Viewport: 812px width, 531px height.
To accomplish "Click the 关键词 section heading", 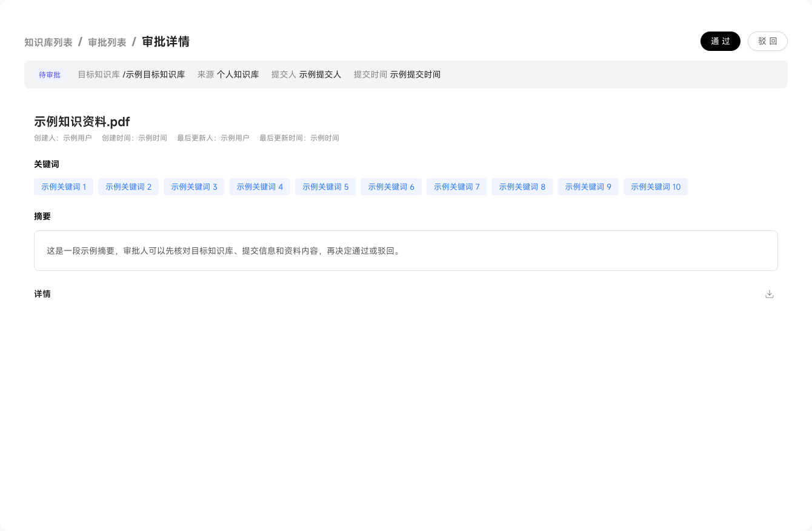I will 47,164.
